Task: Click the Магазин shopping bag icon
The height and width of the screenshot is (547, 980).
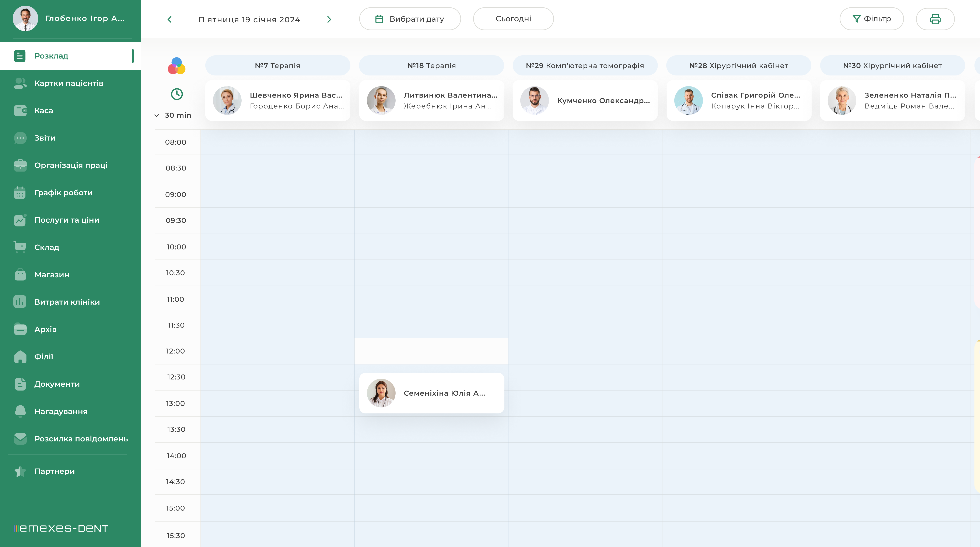Action: tap(20, 274)
